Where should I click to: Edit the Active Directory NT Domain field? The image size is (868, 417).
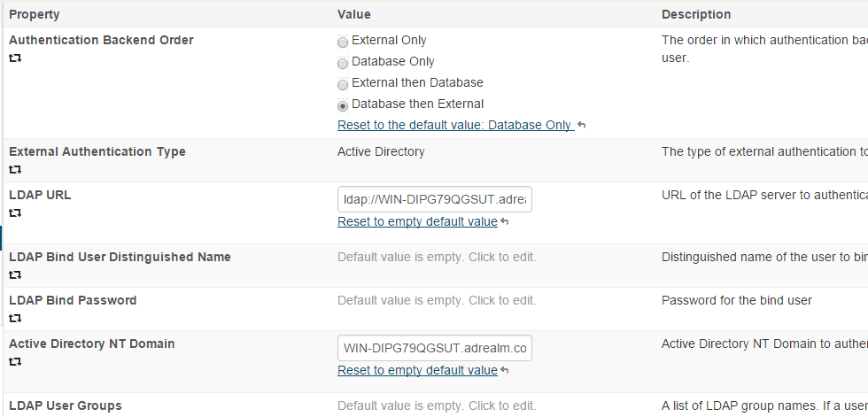pos(435,348)
